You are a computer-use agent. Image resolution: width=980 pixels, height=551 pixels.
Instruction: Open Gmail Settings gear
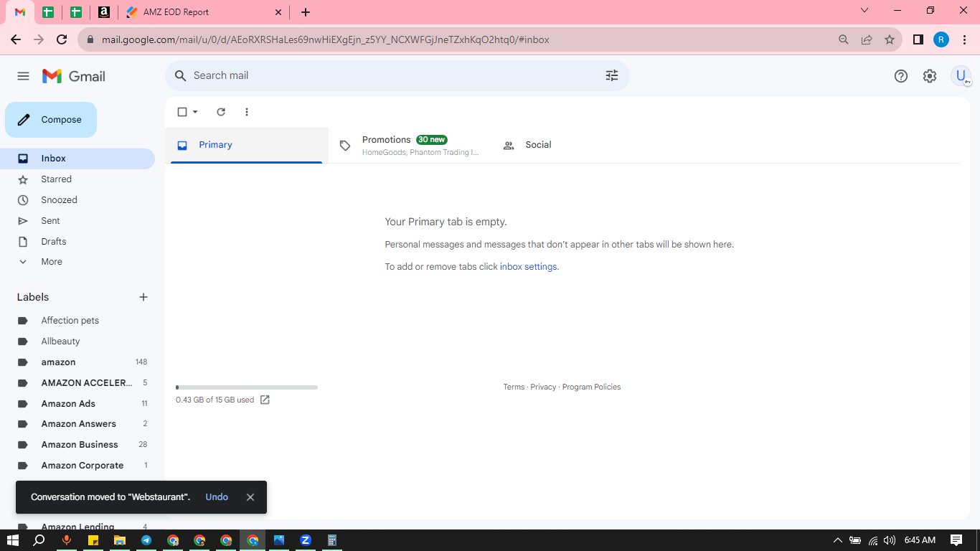[930, 76]
